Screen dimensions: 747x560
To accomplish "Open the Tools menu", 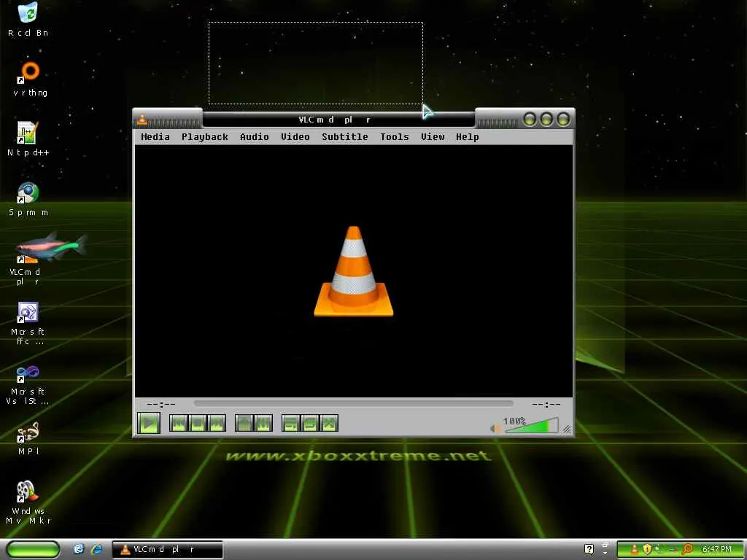I will (x=395, y=136).
